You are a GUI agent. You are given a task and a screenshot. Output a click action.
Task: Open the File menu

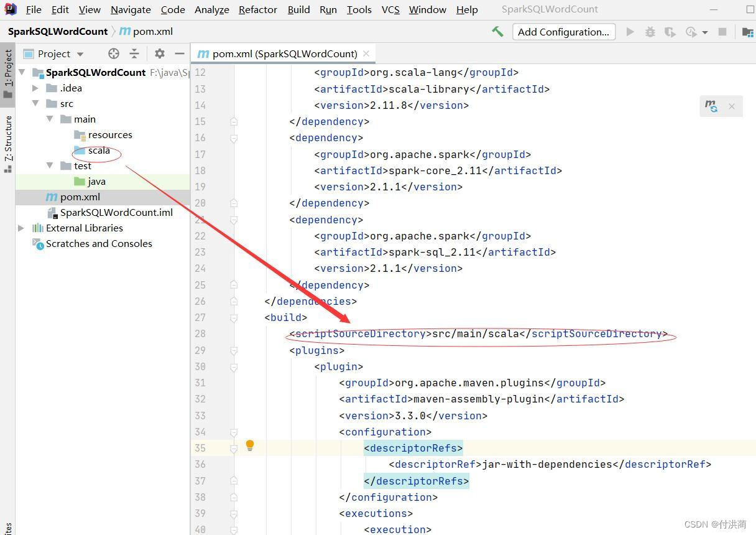34,9
